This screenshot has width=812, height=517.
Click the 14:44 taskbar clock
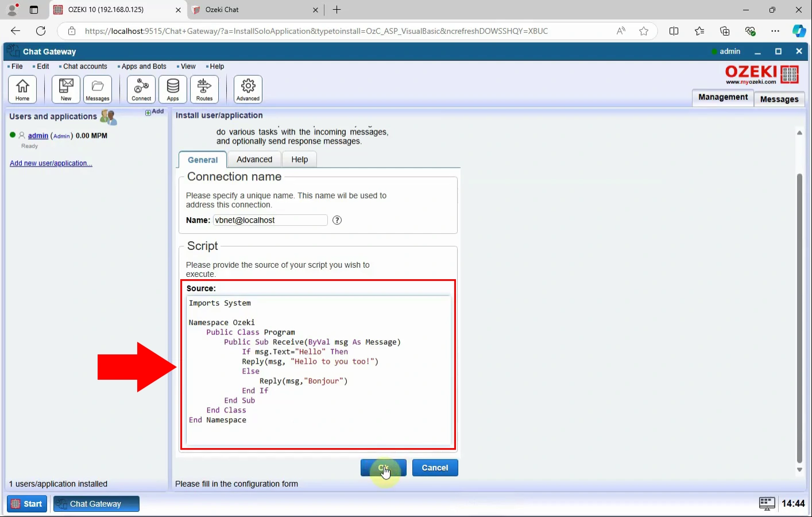point(793,504)
